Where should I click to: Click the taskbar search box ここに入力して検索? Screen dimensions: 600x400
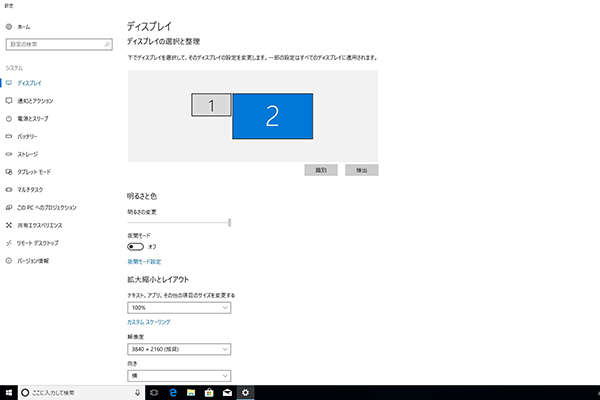tap(82, 393)
